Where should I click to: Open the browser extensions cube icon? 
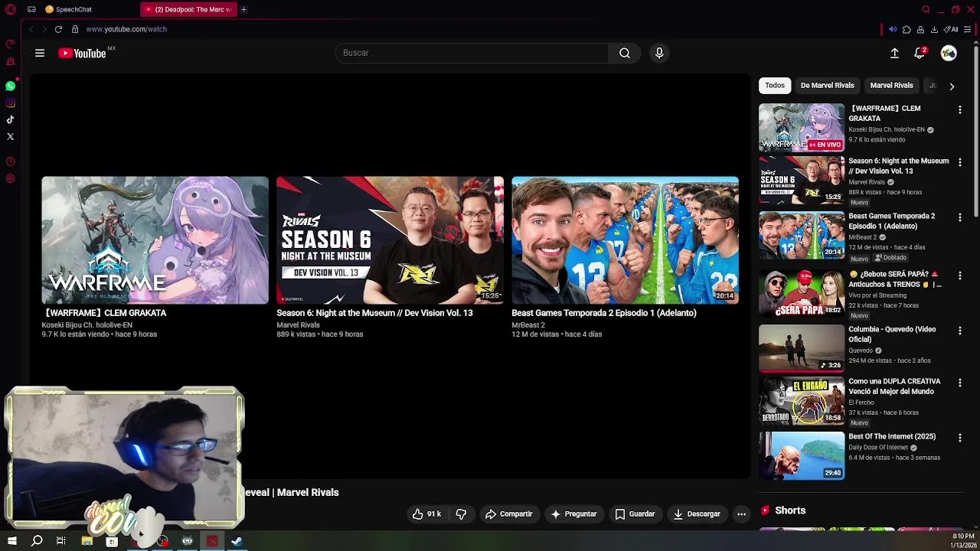[906, 29]
